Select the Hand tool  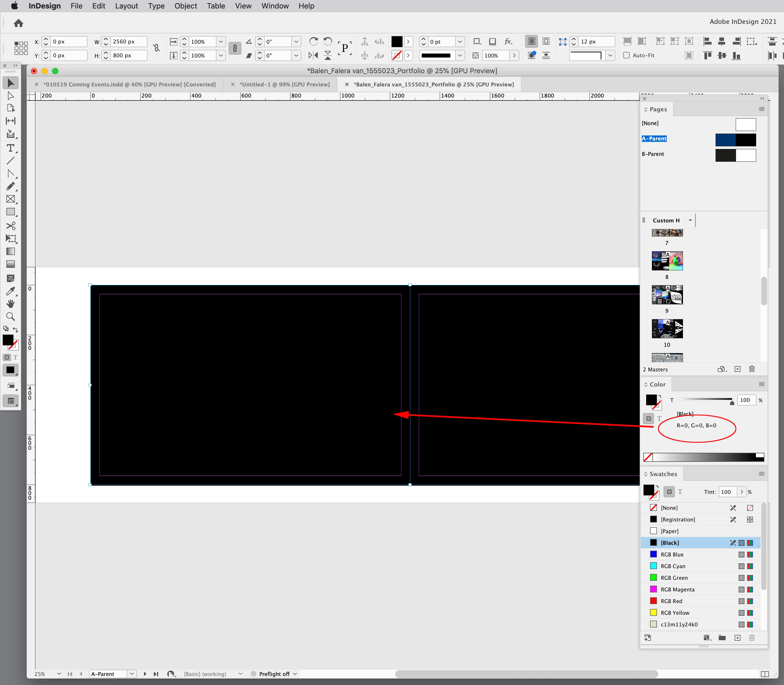tap(10, 304)
